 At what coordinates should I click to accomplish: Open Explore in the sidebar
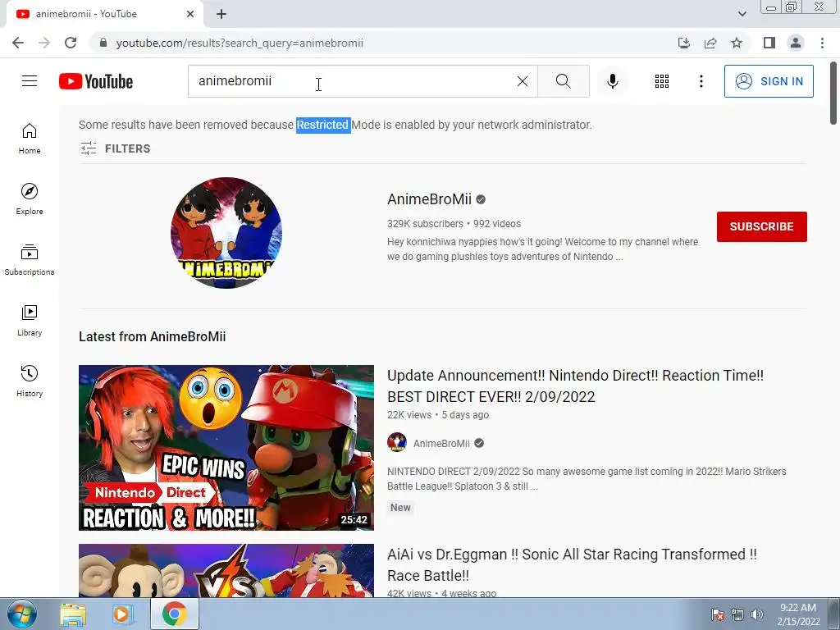coord(30,199)
